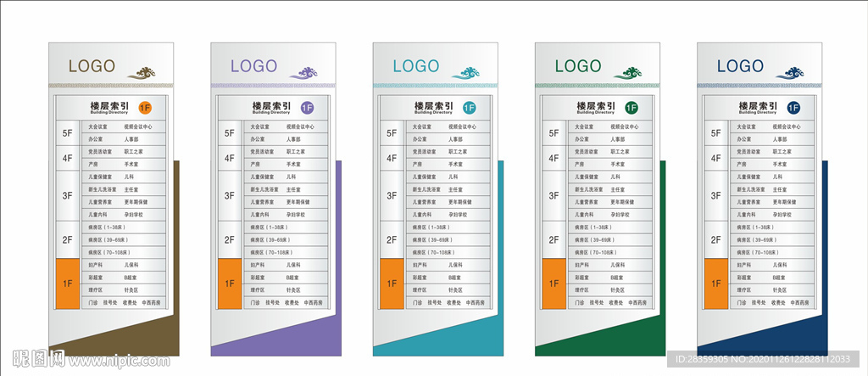Select the purple 1F circle badge
Screen dimensions: 868x376
pos(307,107)
